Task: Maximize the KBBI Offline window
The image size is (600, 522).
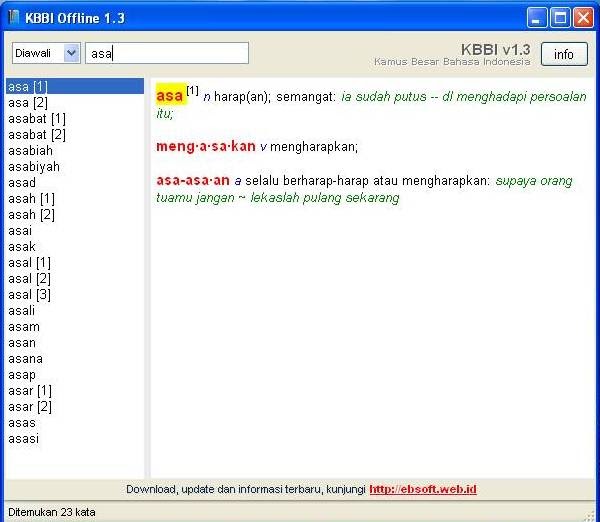Action: (560, 18)
